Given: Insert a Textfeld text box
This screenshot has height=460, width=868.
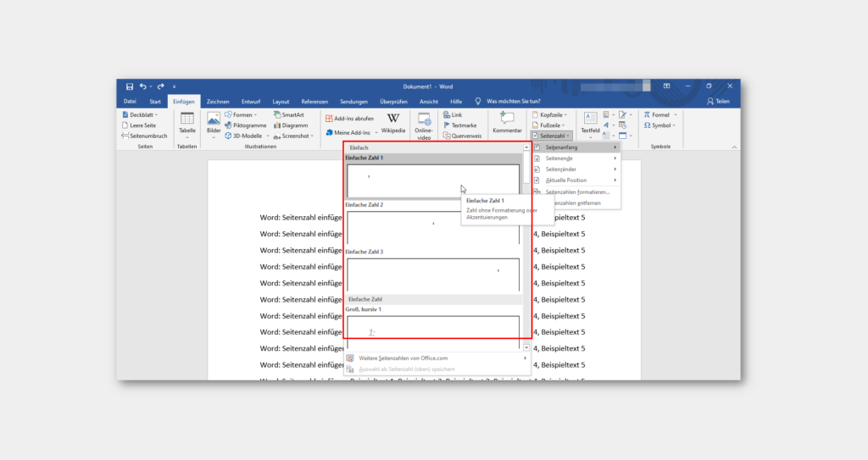Looking at the screenshot, I should tap(590, 123).
